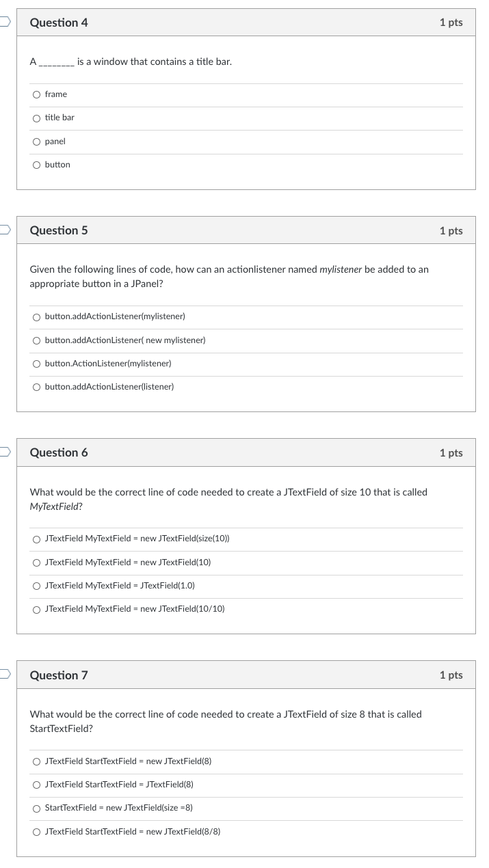The width and height of the screenshot is (489, 868).
Task: Choose "button.addActionListener( new mylistener)" option
Action: click(36, 340)
